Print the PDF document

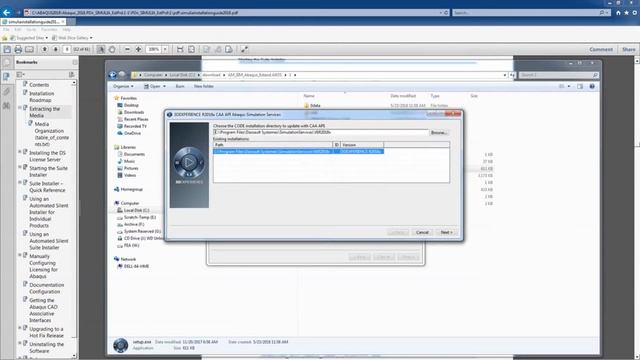coord(18,49)
